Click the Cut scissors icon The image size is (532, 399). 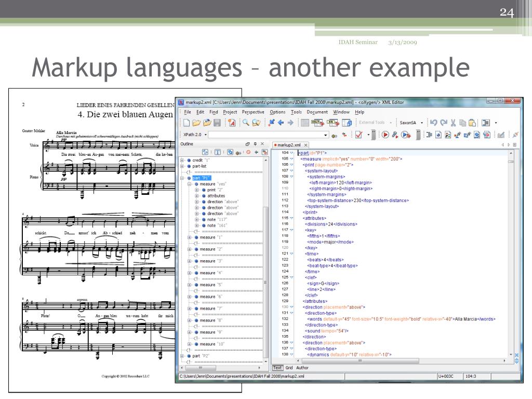[x=454, y=123]
